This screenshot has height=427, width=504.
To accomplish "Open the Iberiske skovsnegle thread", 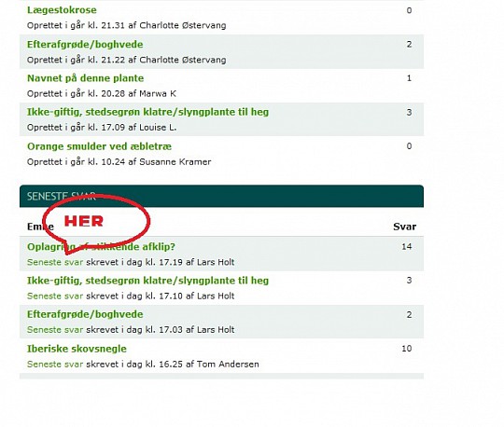I will (x=77, y=349).
